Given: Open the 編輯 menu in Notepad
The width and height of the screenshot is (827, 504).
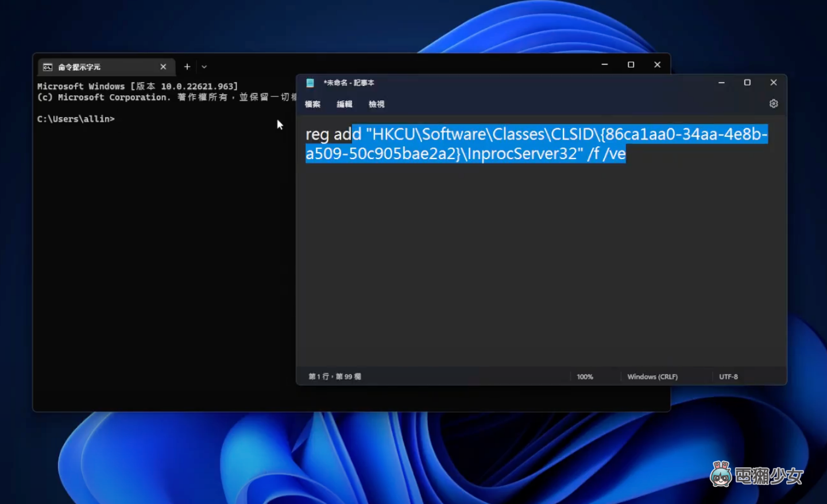Looking at the screenshot, I should pyautogui.click(x=345, y=104).
